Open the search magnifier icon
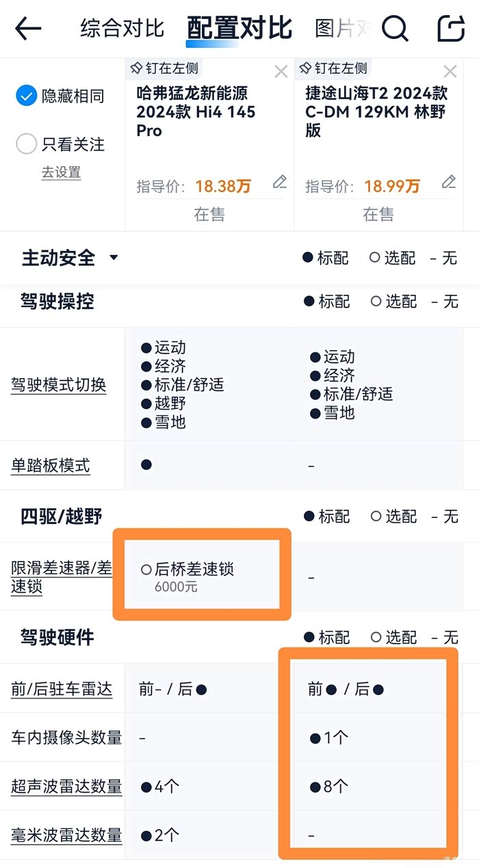The width and height of the screenshot is (479, 868). (395, 29)
